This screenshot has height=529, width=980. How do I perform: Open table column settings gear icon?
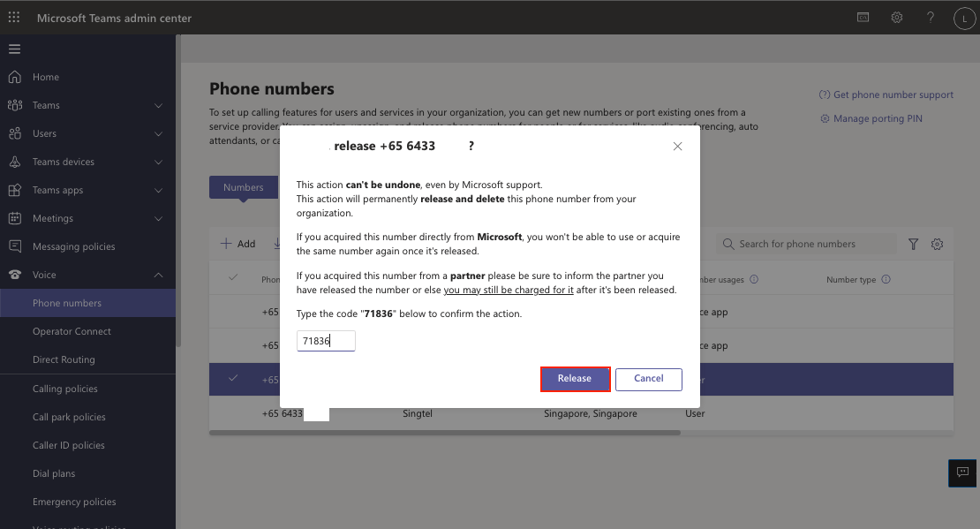click(938, 244)
